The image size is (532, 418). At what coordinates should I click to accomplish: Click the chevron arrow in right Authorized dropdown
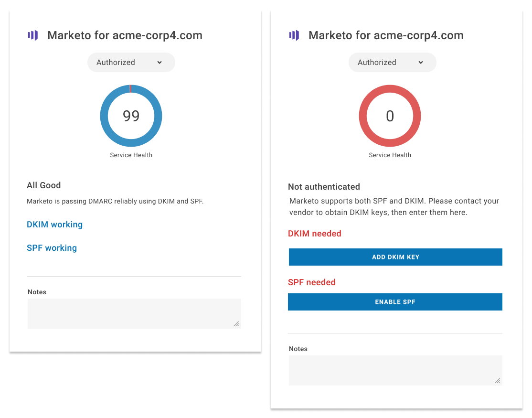coord(421,63)
